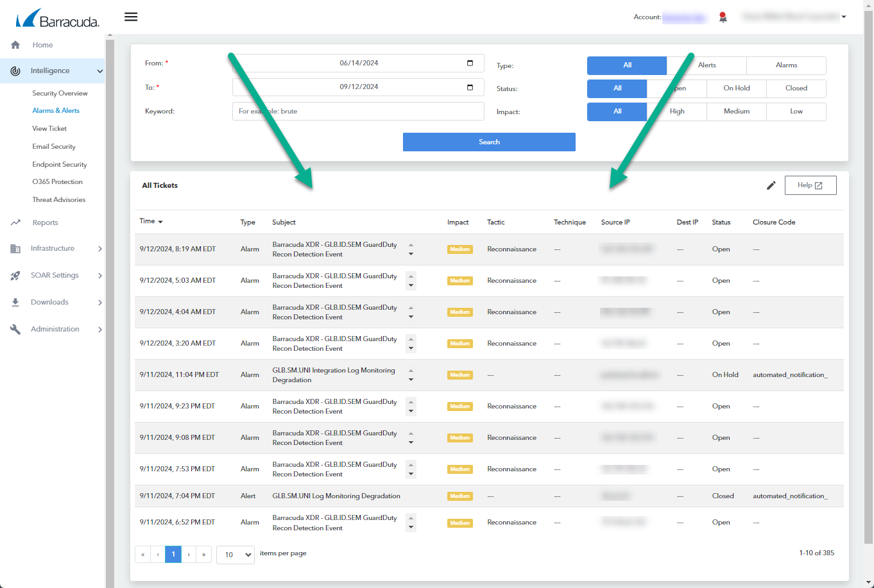The image size is (874, 588).
Task: Click the Reports navigation label
Action: click(46, 223)
